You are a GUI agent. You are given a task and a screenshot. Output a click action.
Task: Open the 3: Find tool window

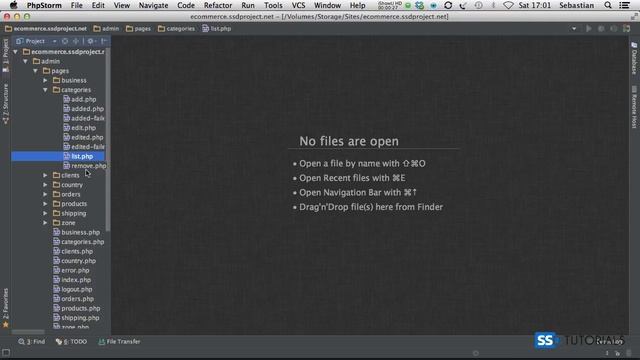tap(31, 342)
